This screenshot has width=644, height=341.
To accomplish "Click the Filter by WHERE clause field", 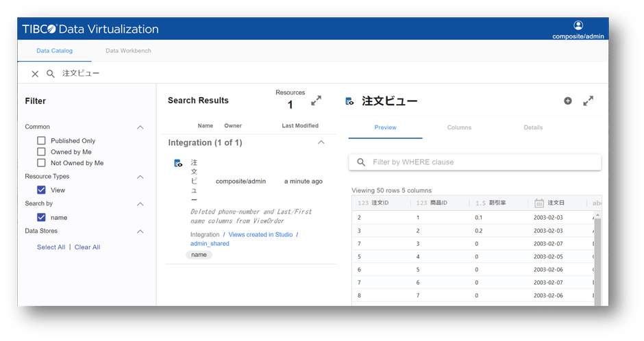I will [x=480, y=162].
